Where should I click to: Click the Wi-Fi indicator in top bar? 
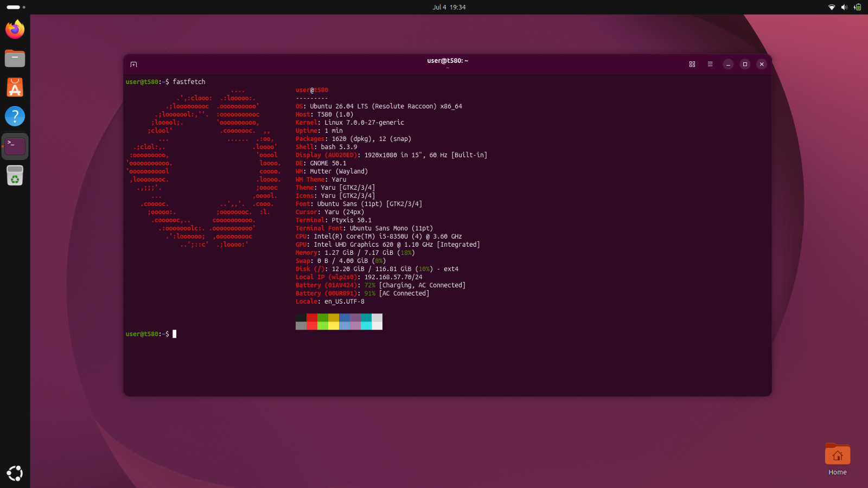(x=832, y=7)
